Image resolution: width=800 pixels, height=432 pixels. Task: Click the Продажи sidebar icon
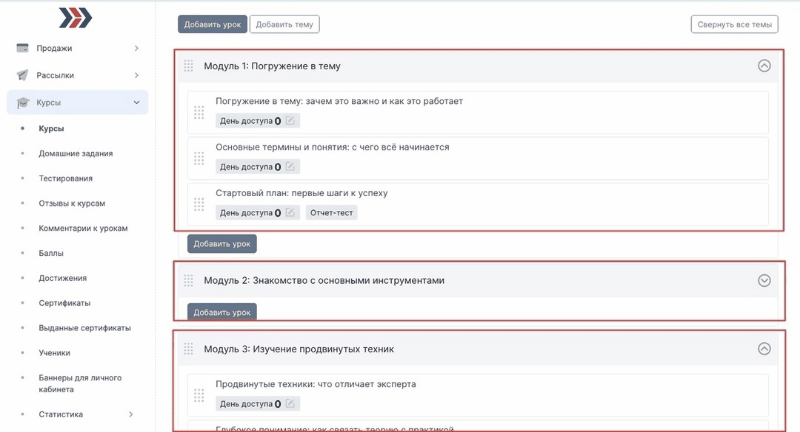click(x=21, y=48)
